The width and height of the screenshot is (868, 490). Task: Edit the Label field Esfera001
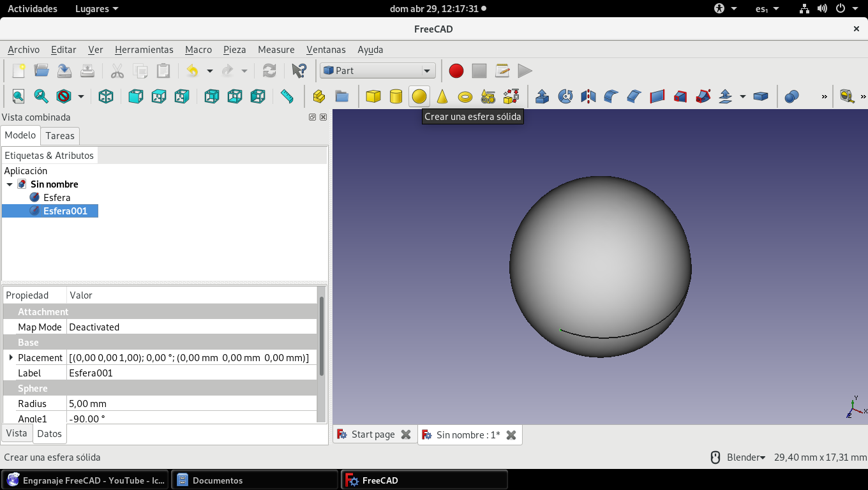(x=191, y=373)
